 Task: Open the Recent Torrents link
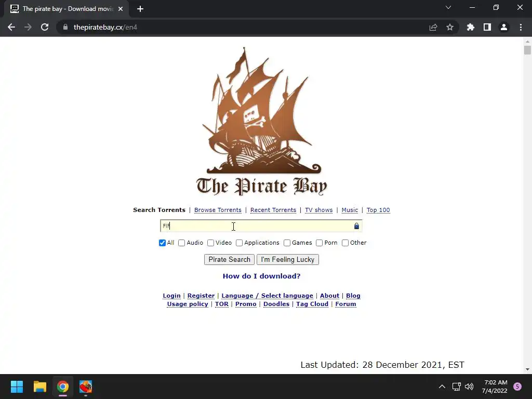273,210
